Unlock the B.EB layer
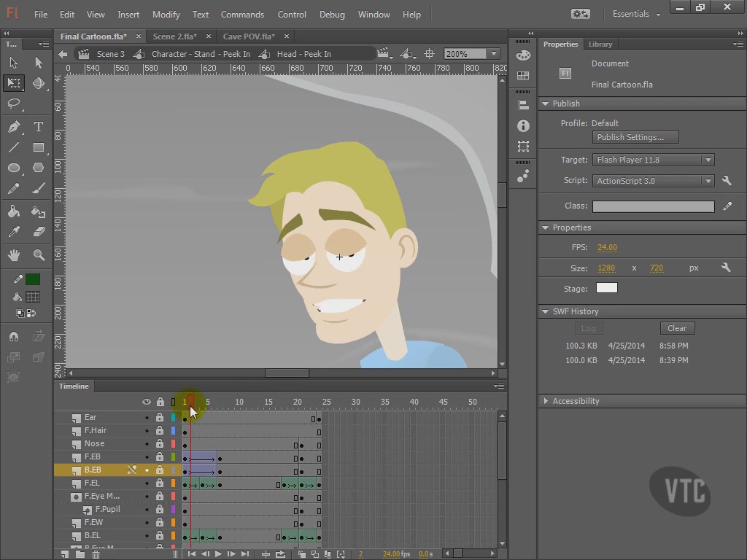 point(160,470)
